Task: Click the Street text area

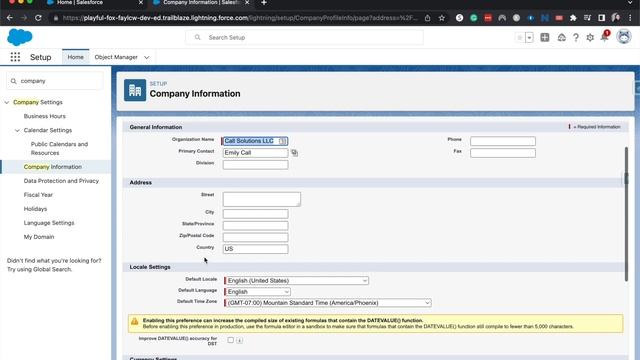Action: click(x=262, y=199)
